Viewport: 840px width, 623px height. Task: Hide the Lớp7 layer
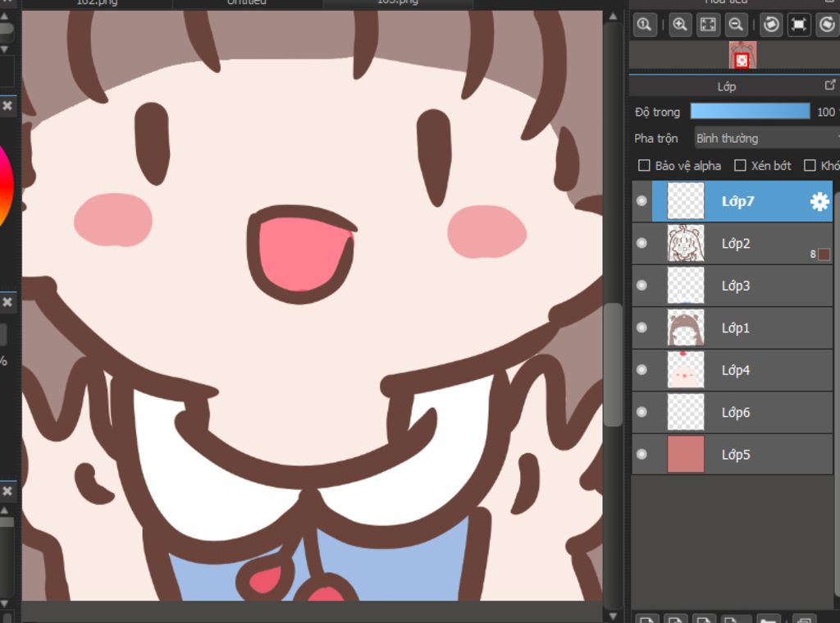pyautogui.click(x=641, y=201)
